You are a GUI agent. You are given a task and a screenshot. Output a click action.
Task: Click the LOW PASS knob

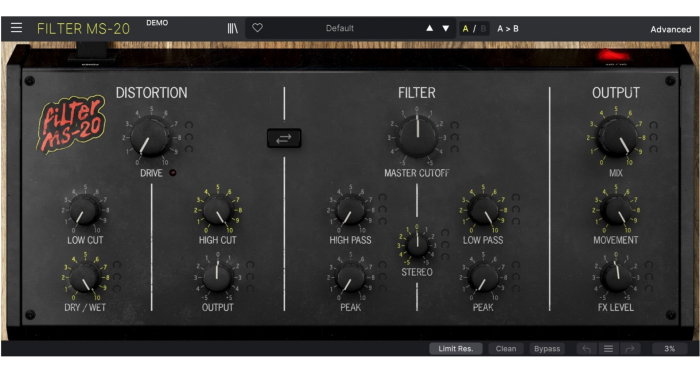(x=483, y=210)
